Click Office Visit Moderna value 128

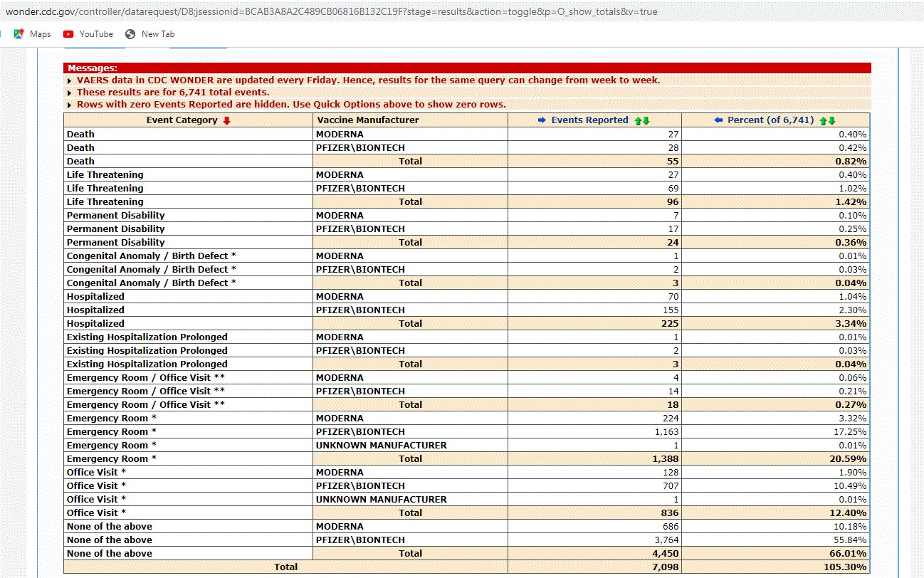point(671,472)
